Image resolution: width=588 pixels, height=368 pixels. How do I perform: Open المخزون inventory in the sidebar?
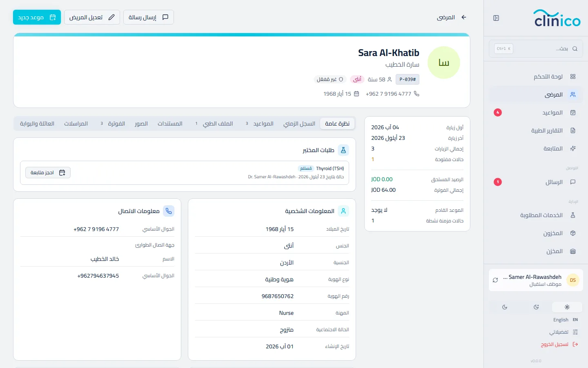pyautogui.click(x=536, y=233)
